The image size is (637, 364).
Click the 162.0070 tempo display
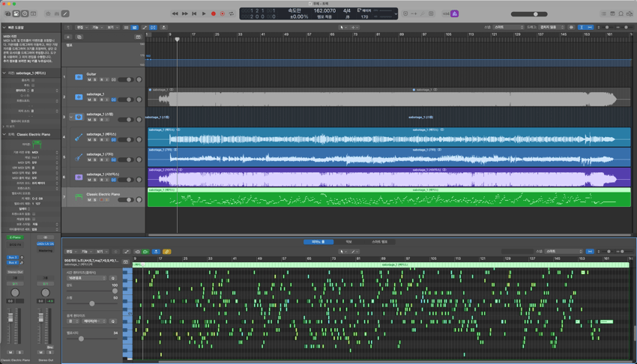[x=324, y=11]
